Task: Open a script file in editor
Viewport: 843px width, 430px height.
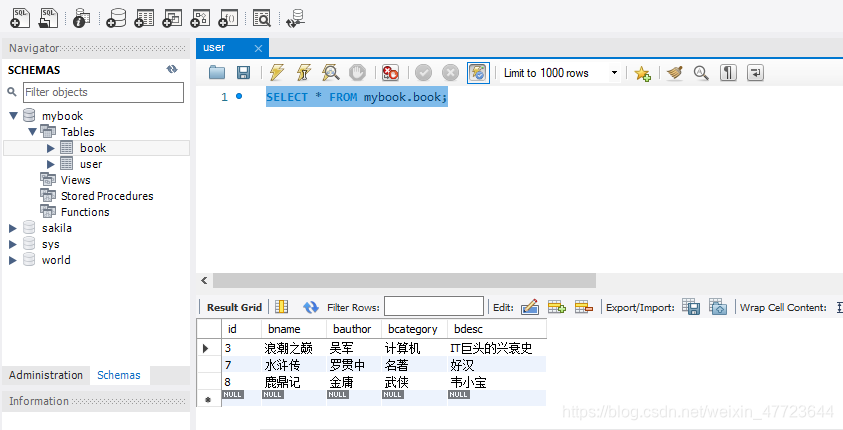Action: point(217,73)
